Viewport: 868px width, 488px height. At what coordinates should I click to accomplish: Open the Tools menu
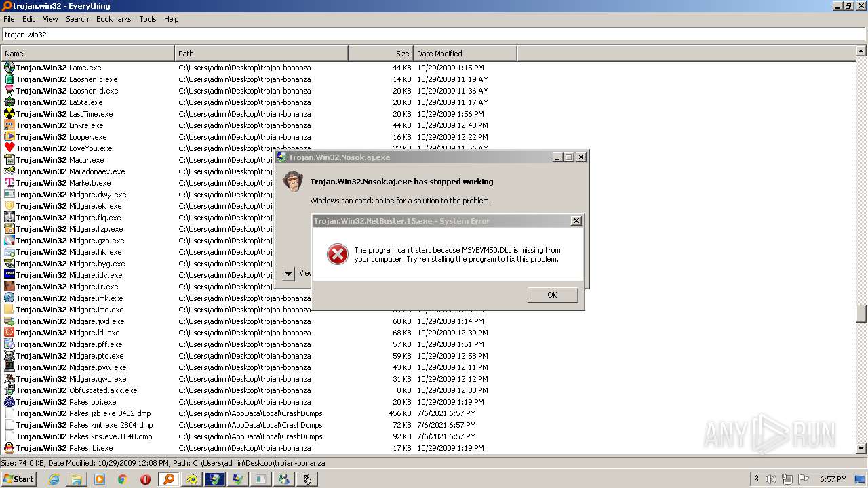[148, 19]
